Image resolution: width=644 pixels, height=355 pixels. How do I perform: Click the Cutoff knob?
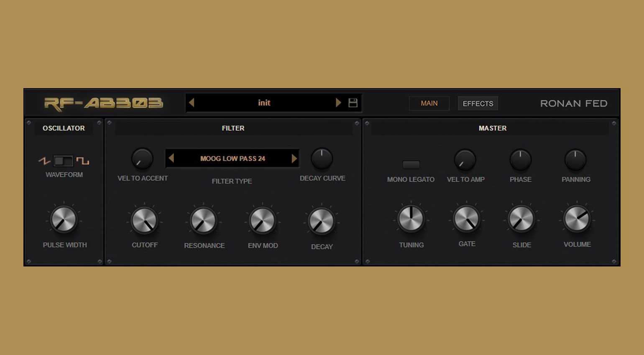pyautogui.click(x=144, y=220)
